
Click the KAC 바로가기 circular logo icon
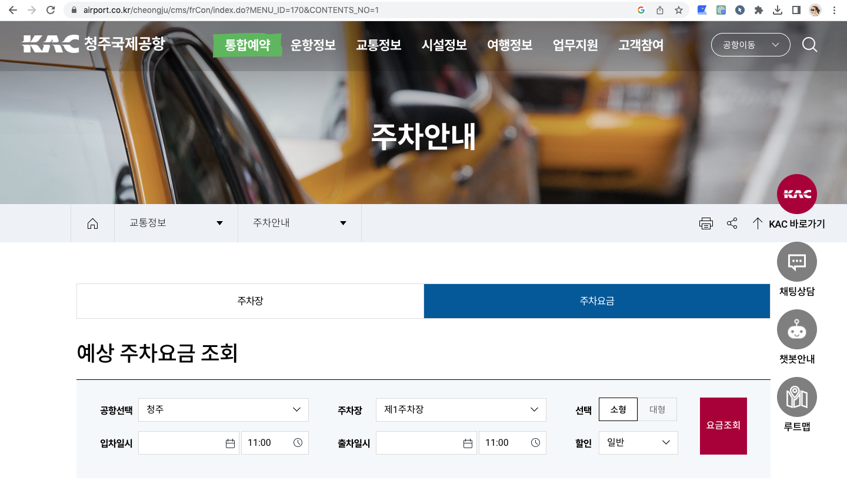(x=796, y=193)
